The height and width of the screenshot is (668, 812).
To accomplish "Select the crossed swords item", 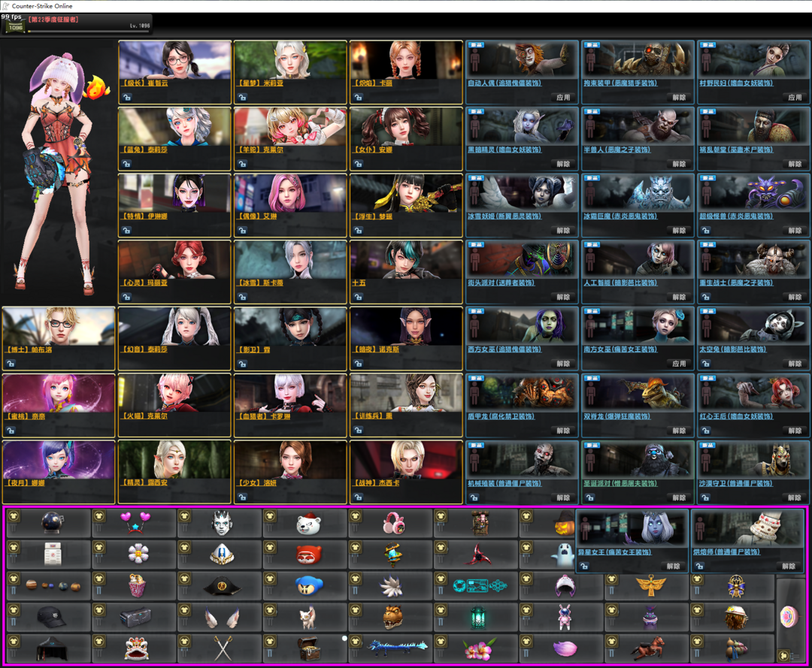I will 223,648.
